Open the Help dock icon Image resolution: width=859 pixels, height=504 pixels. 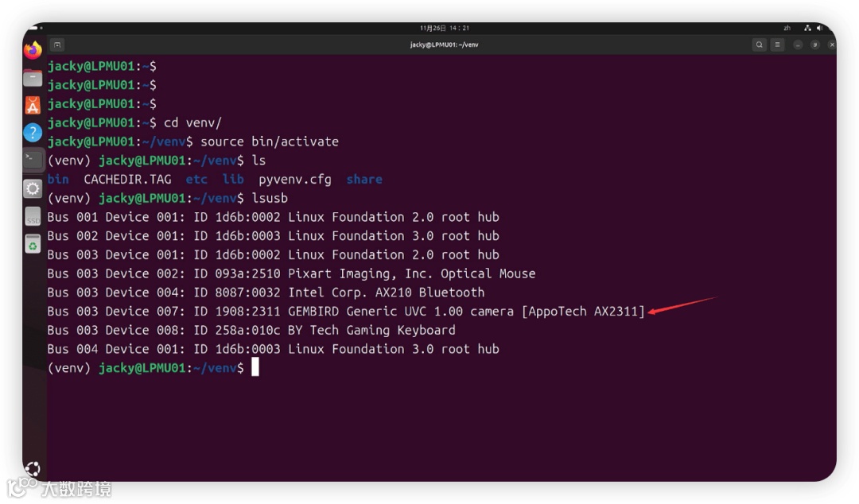pos(33,132)
